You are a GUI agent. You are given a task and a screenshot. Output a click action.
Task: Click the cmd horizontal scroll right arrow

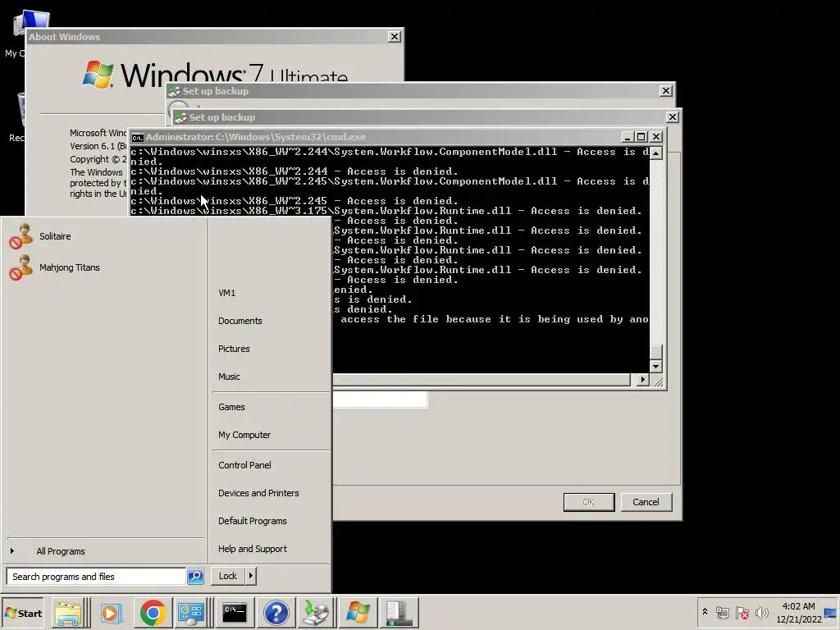(x=643, y=379)
